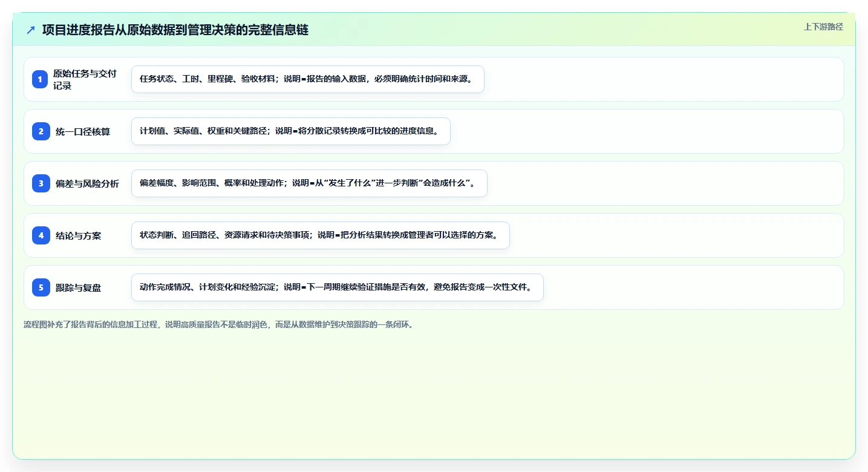Screen dimensions: 868x472
Task: Click the description box starting 偏差幅度、影响范围
Action: (x=309, y=183)
